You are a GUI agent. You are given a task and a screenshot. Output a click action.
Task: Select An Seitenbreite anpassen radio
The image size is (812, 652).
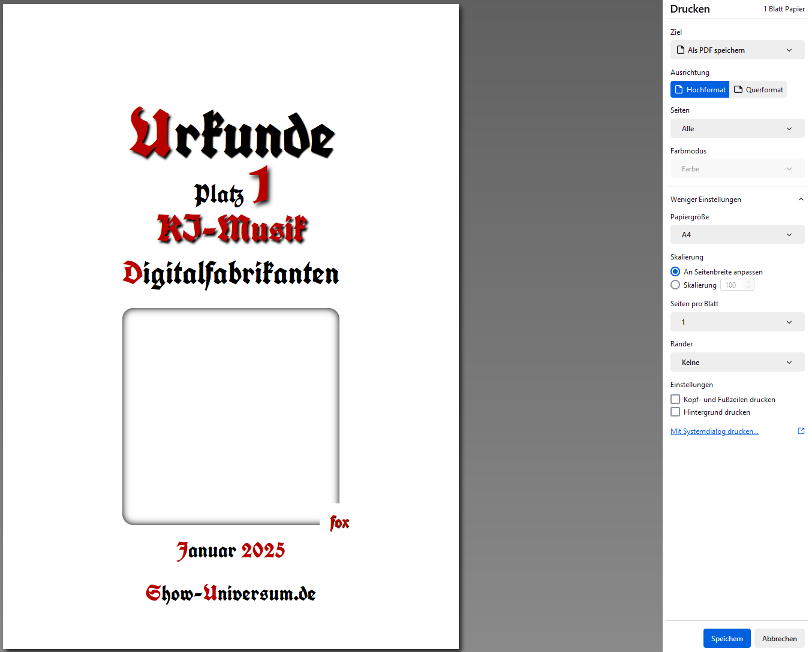[x=675, y=271]
